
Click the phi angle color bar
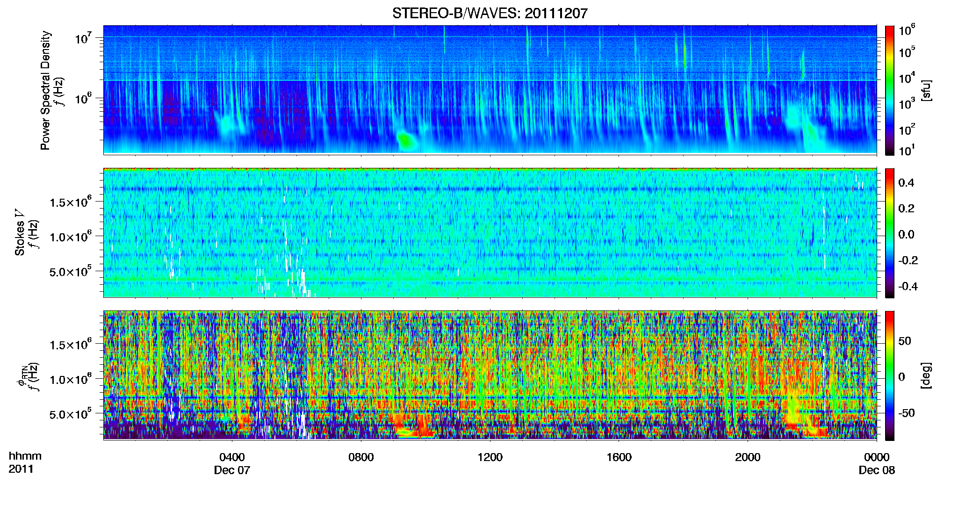tap(890, 375)
